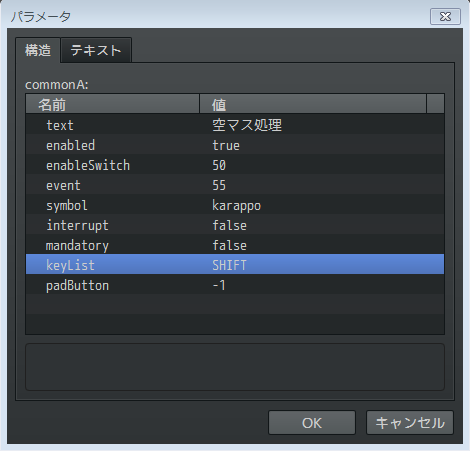Click the 値 column header
The height and width of the screenshot is (451, 470).
pyautogui.click(x=313, y=104)
